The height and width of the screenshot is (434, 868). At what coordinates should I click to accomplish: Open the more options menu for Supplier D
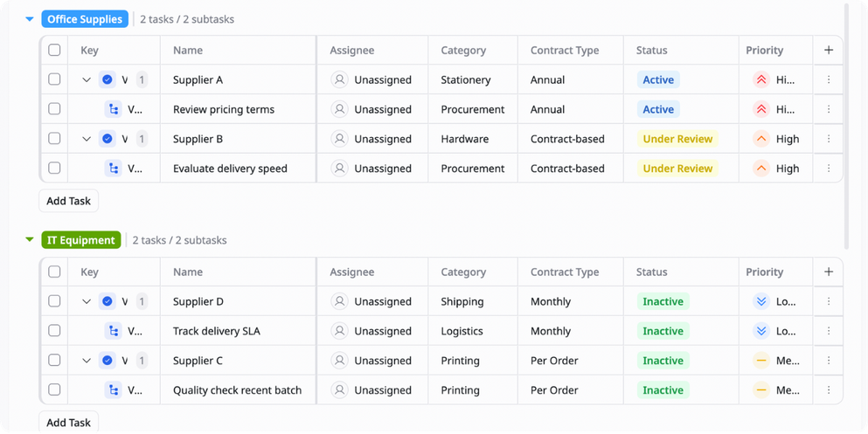click(x=829, y=301)
